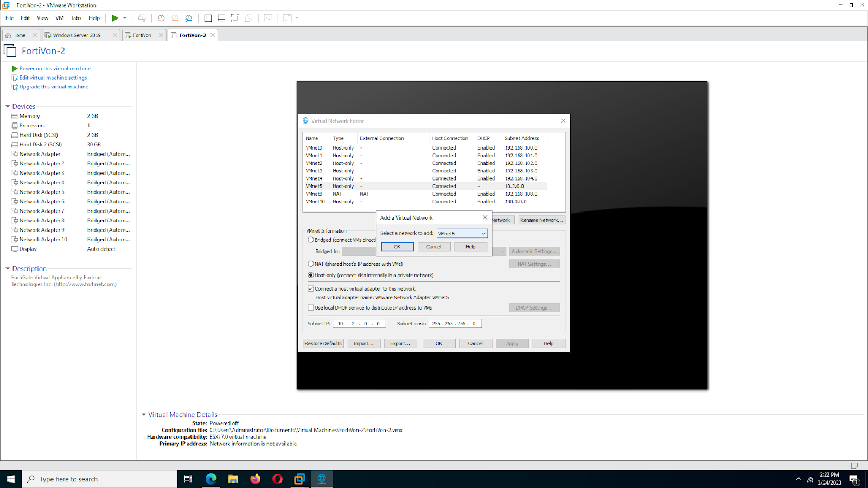
Task: Click the Hard Disk (SCSI) icon
Action: (x=15, y=135)
